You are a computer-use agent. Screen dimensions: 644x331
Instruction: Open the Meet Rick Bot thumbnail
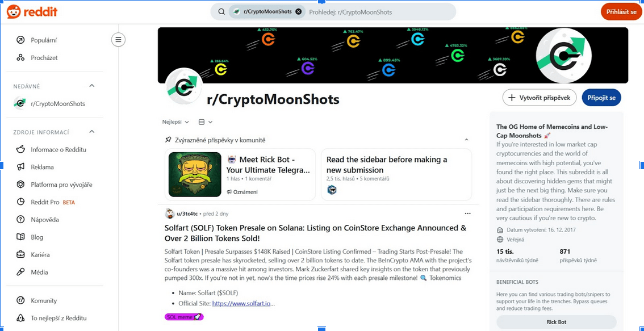coord(195,174)
